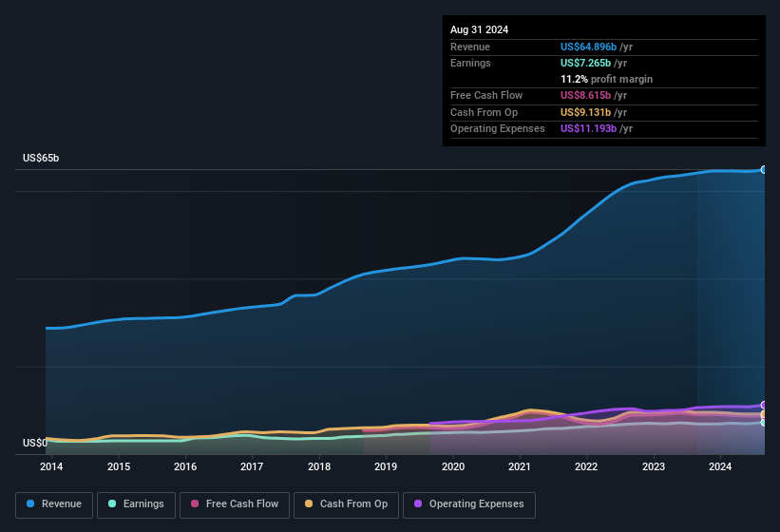Click the Earnings endpoint marker

[x=764, y=423]
